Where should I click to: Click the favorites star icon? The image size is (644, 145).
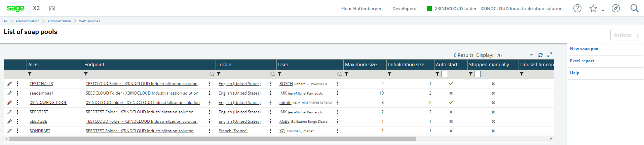point(593,8)
